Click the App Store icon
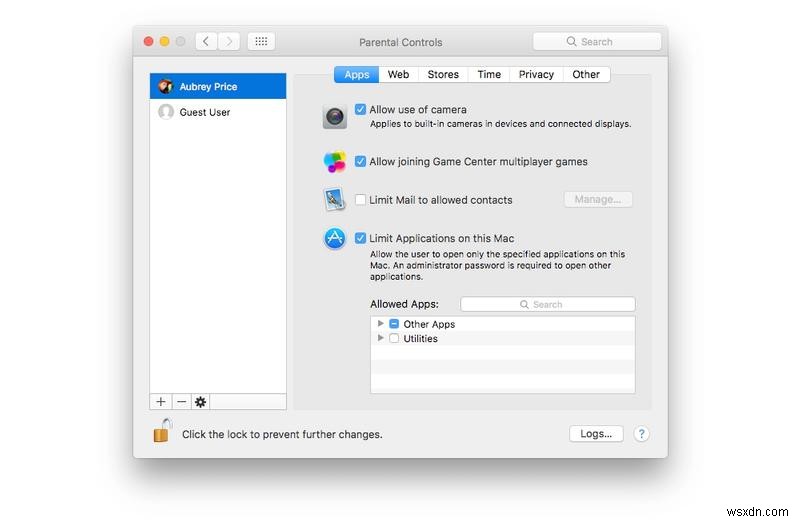 tap(335, 238)
